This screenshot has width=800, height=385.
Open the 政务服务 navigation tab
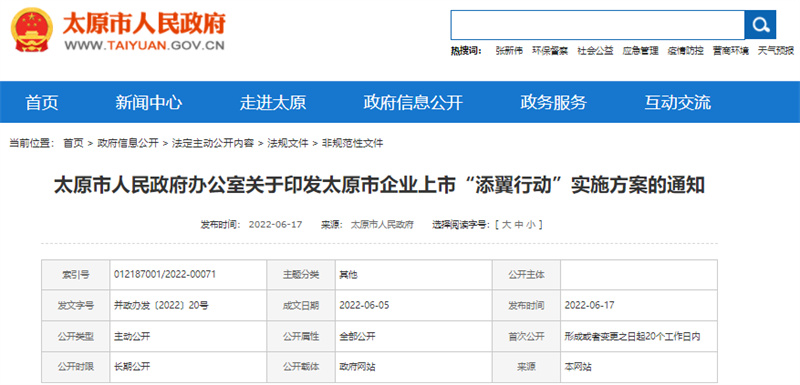pos(554,102)
